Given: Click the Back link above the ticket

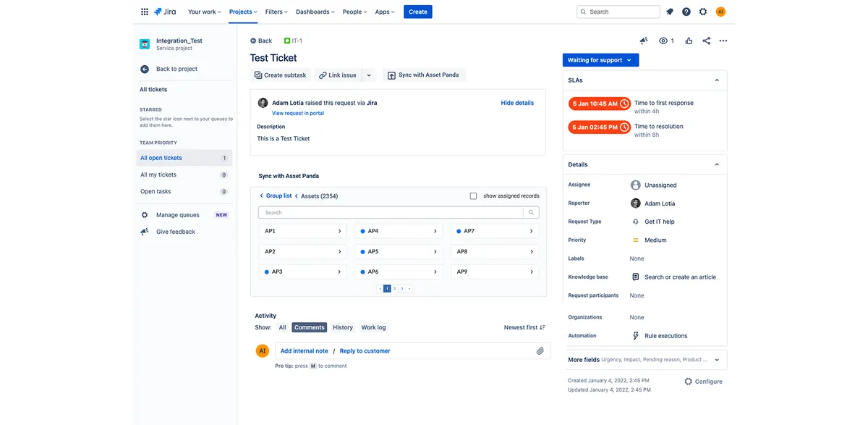Looking at the screenshot, I should [261, 41].
